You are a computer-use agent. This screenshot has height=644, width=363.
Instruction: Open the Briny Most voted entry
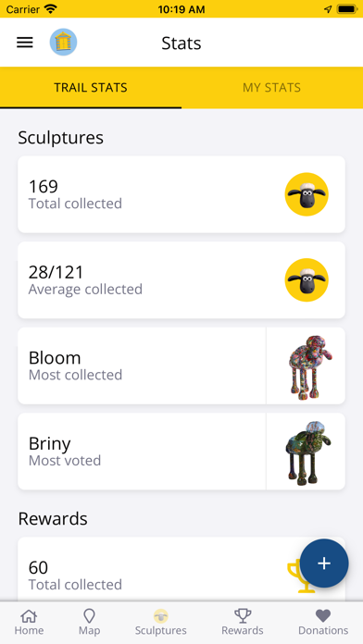(x=181, y=452)
